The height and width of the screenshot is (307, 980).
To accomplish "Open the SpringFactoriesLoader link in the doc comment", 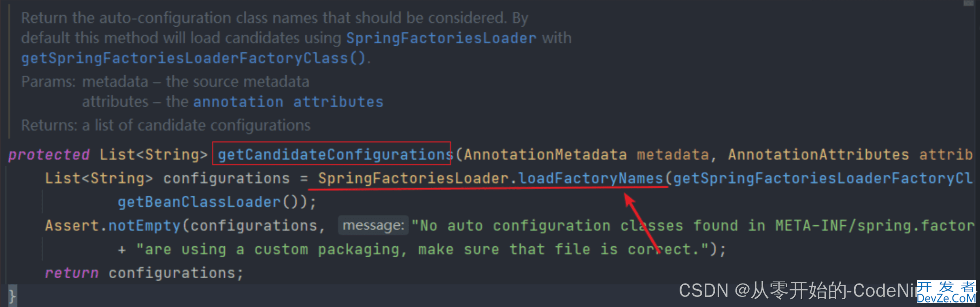I will point(441,38).
